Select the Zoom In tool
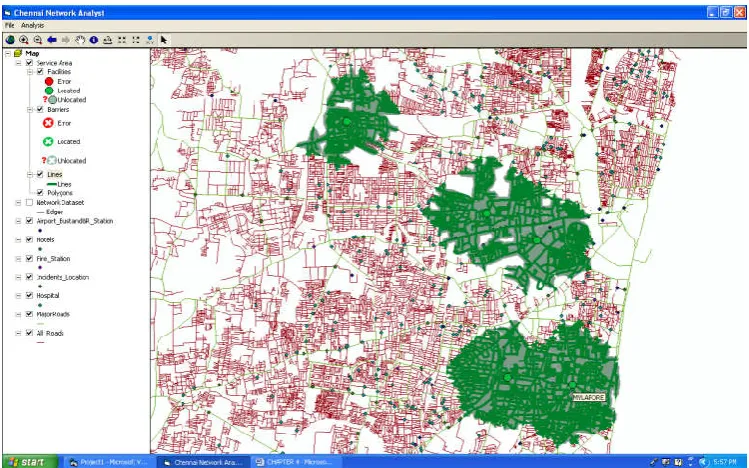This screenshot has height=468, width=749. (x=23, y=40)
